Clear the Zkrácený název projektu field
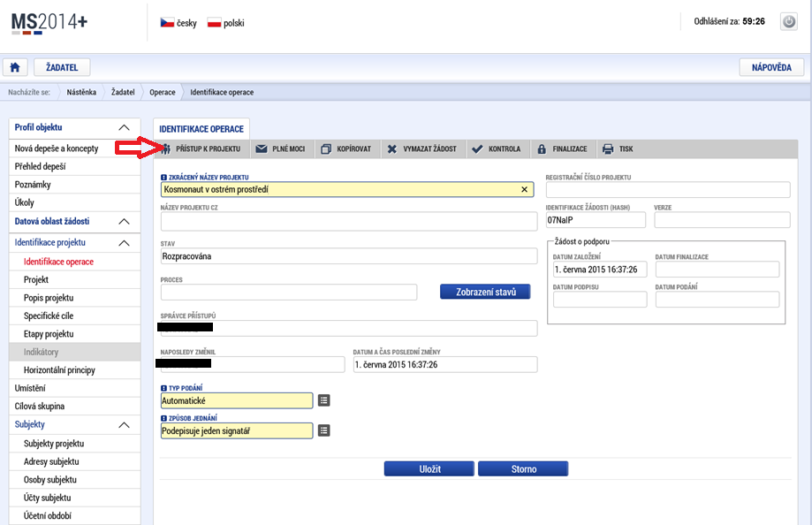The height and width of the screenshot is (525, 812). pos(524,190)
